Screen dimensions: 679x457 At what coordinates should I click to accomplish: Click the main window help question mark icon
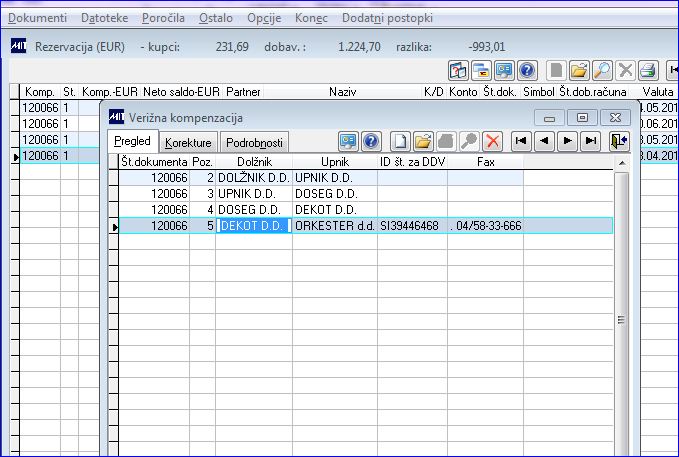click(527, 71)
